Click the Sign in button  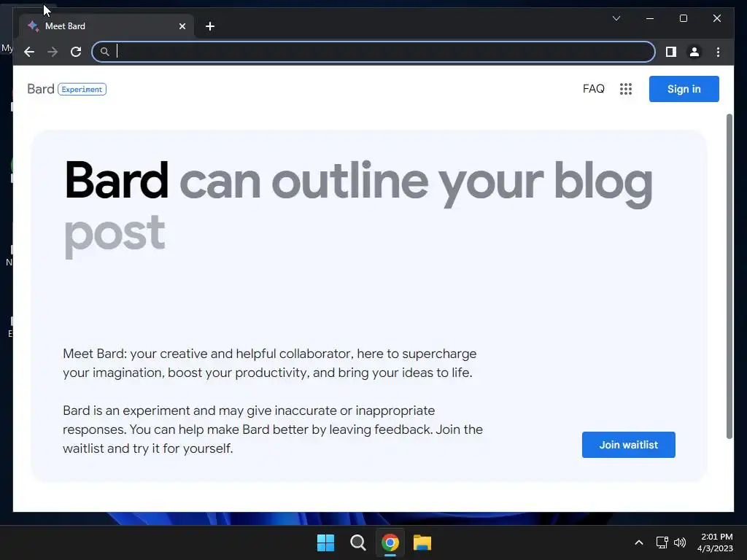(684, 89)
